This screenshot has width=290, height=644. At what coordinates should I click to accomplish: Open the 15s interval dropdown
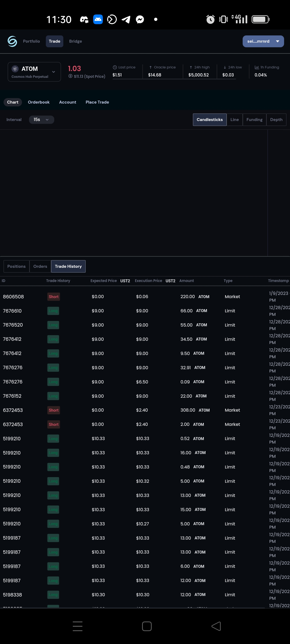(x=42, y=120)
